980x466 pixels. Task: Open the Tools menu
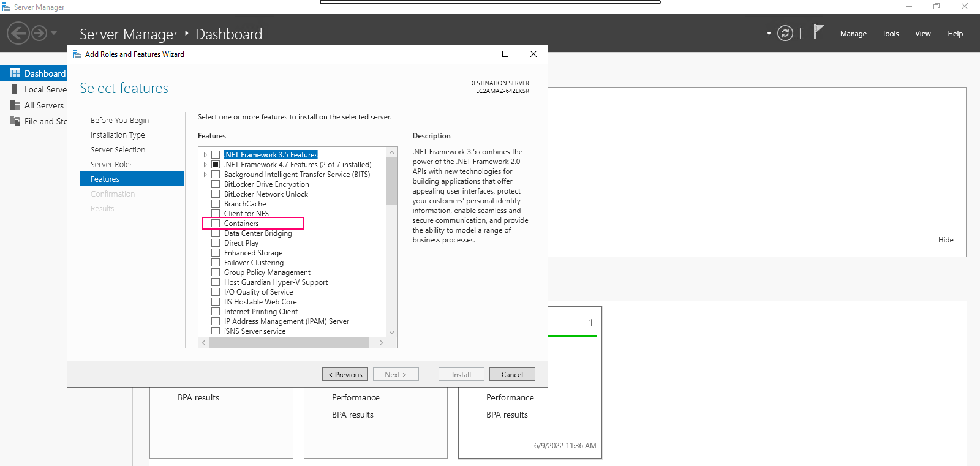click(891, 34)
